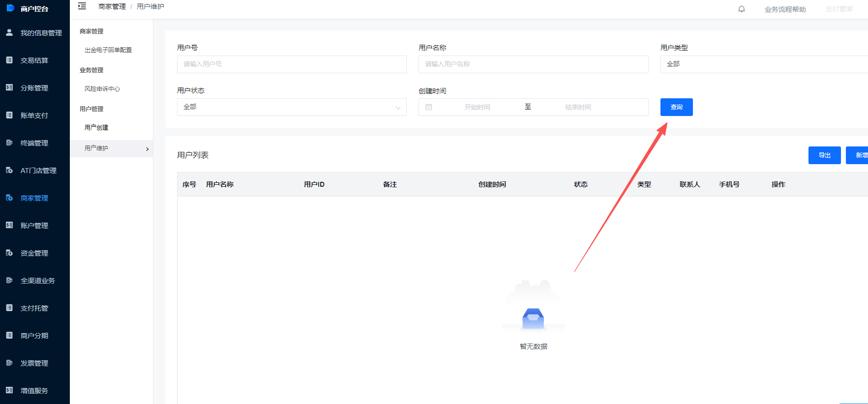The image size is (868, 404).
Task: Open the 用户类型 dropdown
Action: pos(762,64)
